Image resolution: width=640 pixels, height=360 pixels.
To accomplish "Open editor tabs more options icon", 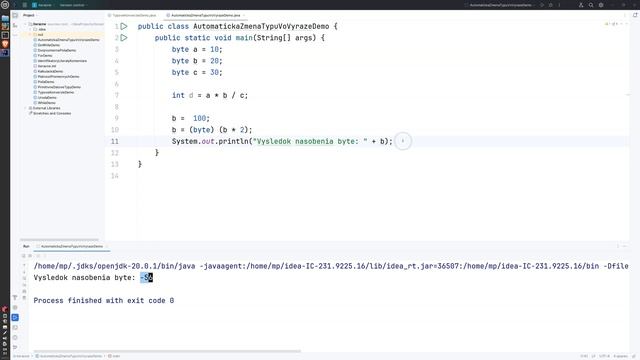I will [625, 15].
